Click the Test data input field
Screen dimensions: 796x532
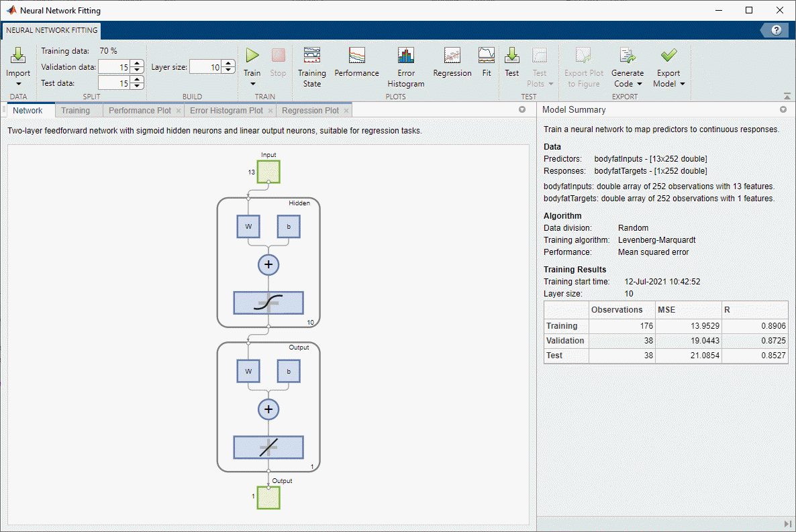point(114,83)
